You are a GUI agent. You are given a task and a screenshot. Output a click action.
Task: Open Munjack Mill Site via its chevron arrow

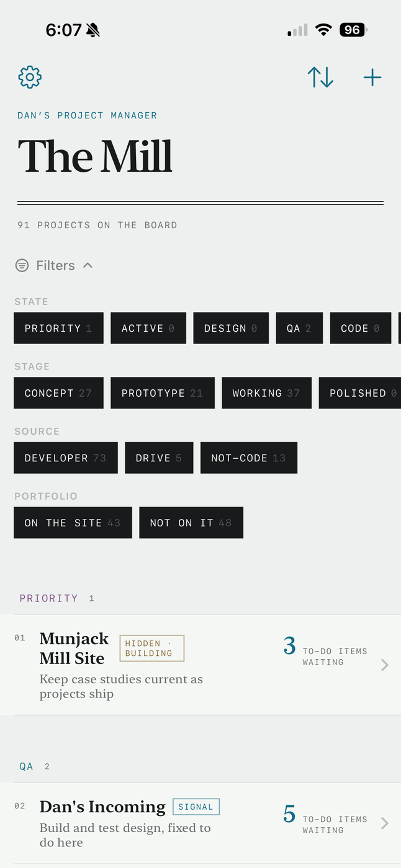point(385,665)
